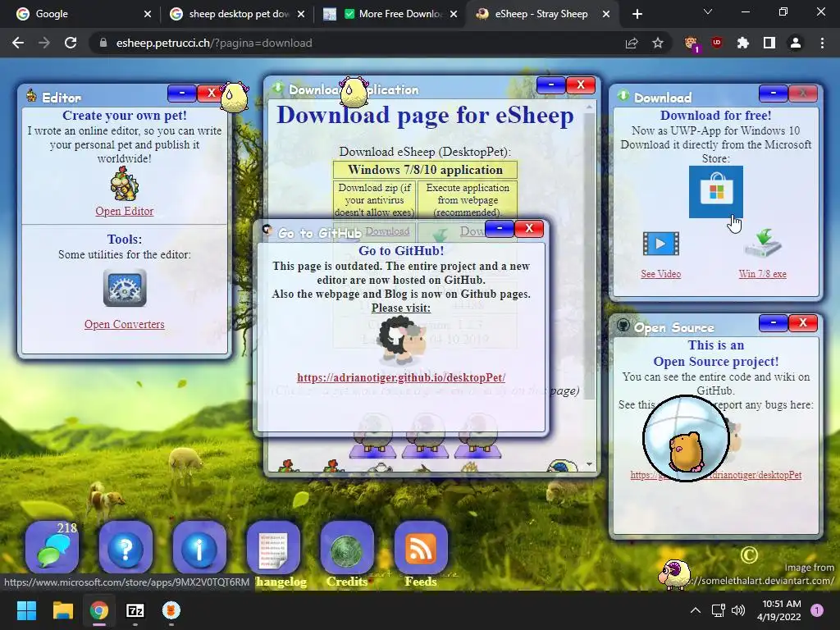This screenshot has height=630, width=840.
Task: Open the adrianotiger.github.io desktopPet link
Action: (401, 377)
